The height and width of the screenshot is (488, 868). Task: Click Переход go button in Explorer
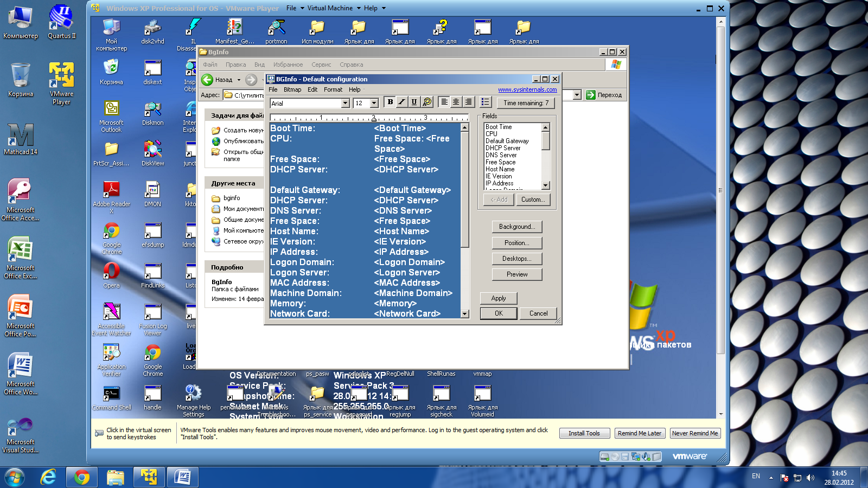pos(604,95)
